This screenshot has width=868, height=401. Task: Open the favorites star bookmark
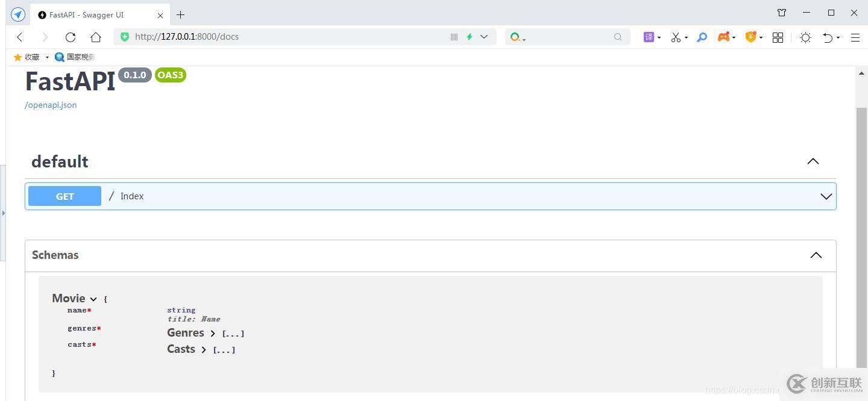pyautogui.click(x=27, y=57)
